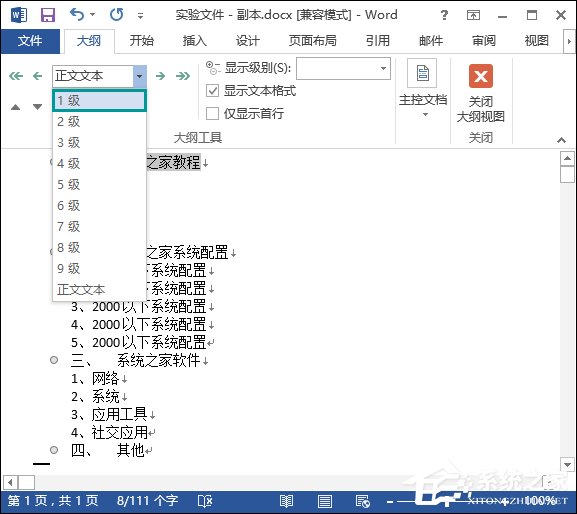Switch to the 审阅 tab
Viewport: 577px width, 514px height.
tap(484, 40)
